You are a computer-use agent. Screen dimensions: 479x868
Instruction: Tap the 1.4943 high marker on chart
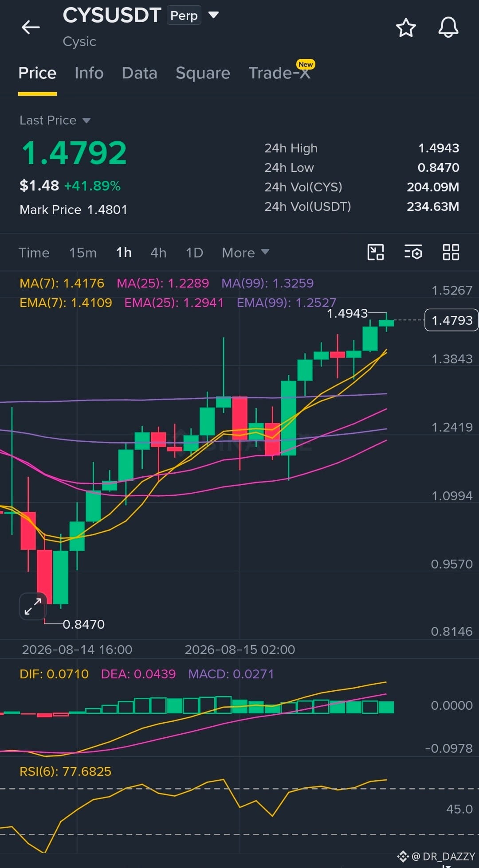click(x=347, y=313)
